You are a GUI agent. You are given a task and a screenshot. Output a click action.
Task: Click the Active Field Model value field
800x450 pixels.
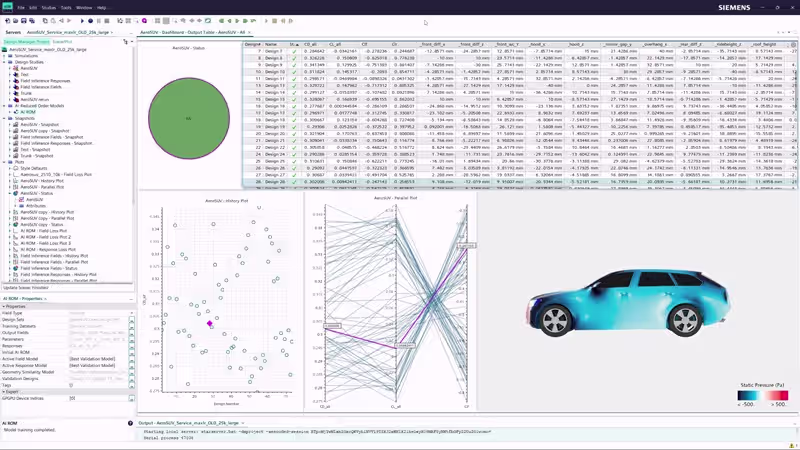99,359
